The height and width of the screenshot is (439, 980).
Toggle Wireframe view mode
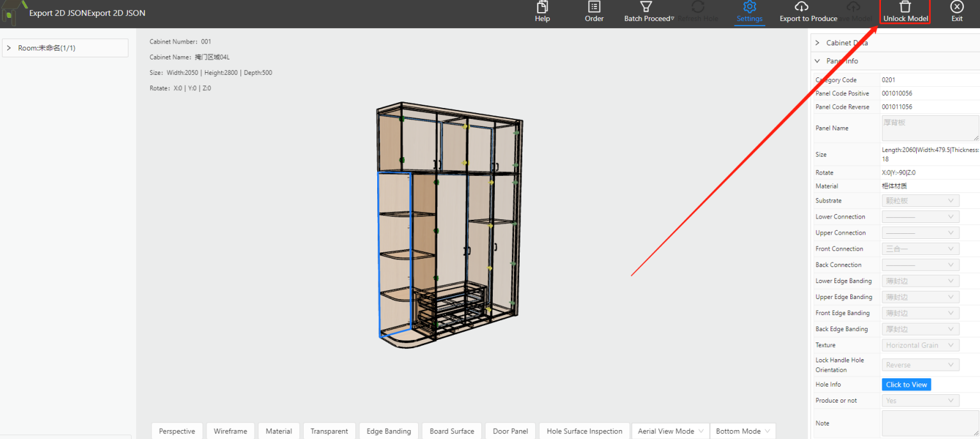click(x=230, y=431)
